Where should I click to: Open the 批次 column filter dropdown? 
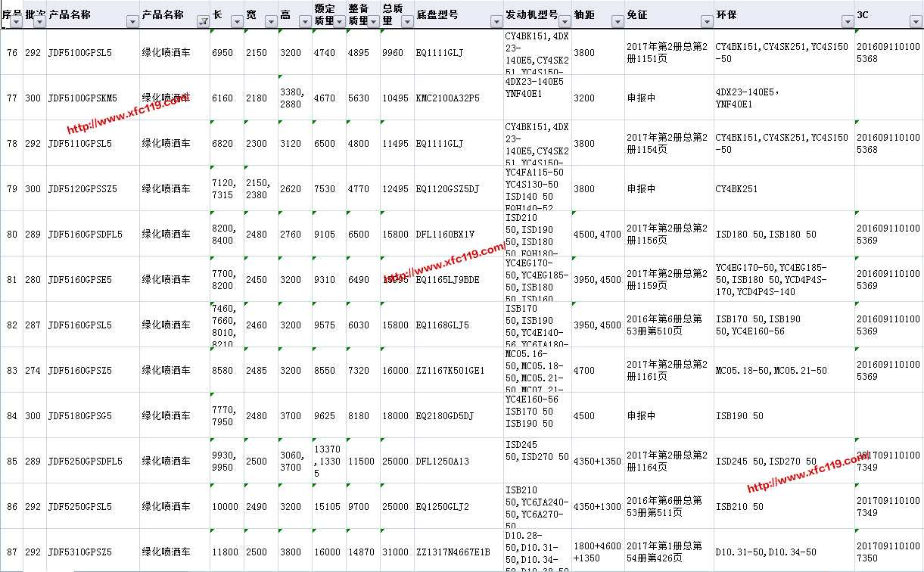39,23
